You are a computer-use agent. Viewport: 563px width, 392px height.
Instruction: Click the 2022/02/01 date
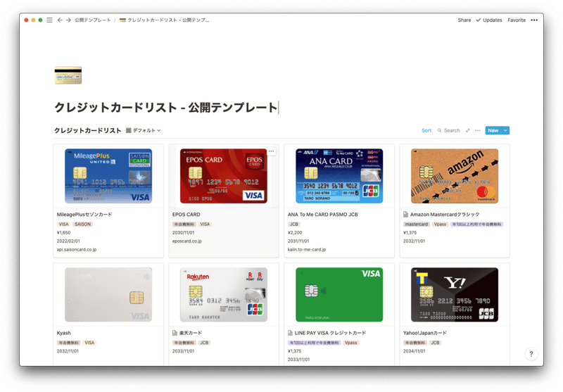(x=68, y=241)
